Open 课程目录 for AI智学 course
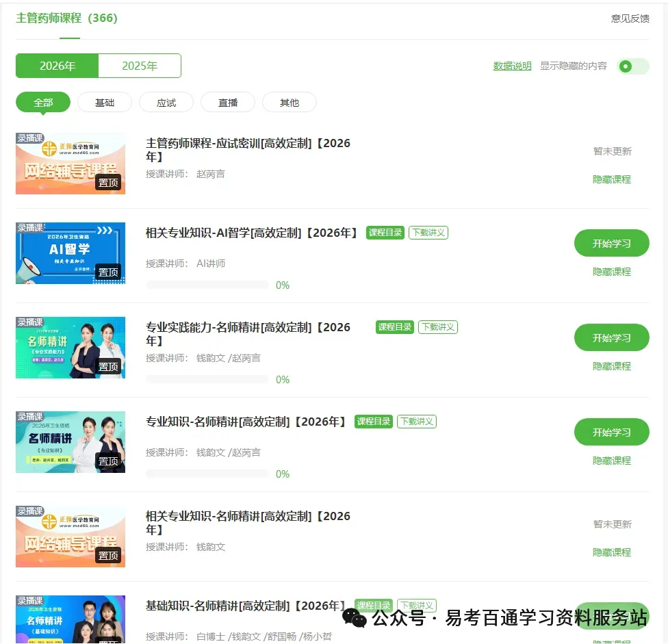 (x=385, y=233)
